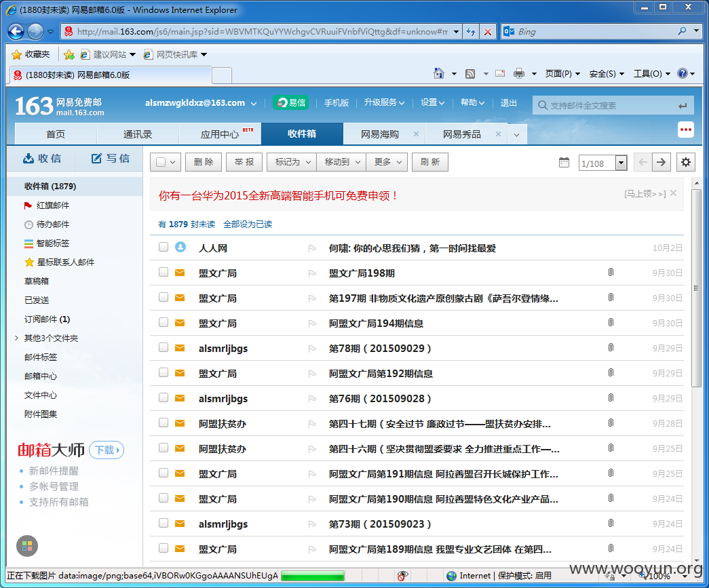This screenshot has height=588, width=709.
Task: Check the 第73期 mail checkbox
Action: point(164,523)
